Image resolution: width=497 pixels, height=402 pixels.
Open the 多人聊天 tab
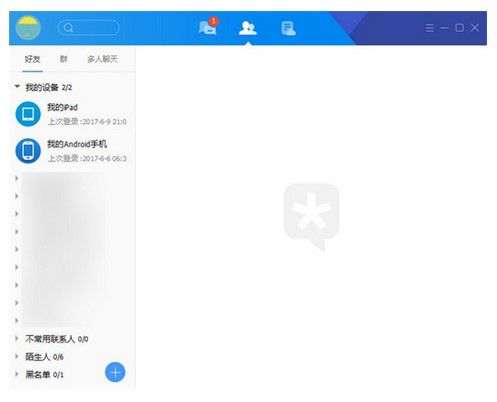click(x=102, y=59)
